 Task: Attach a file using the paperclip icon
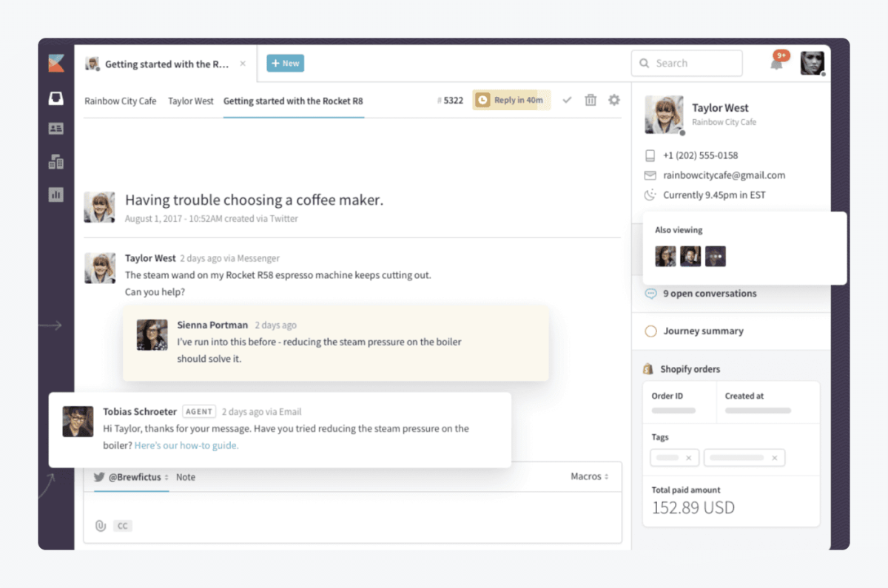click(101, 525)
